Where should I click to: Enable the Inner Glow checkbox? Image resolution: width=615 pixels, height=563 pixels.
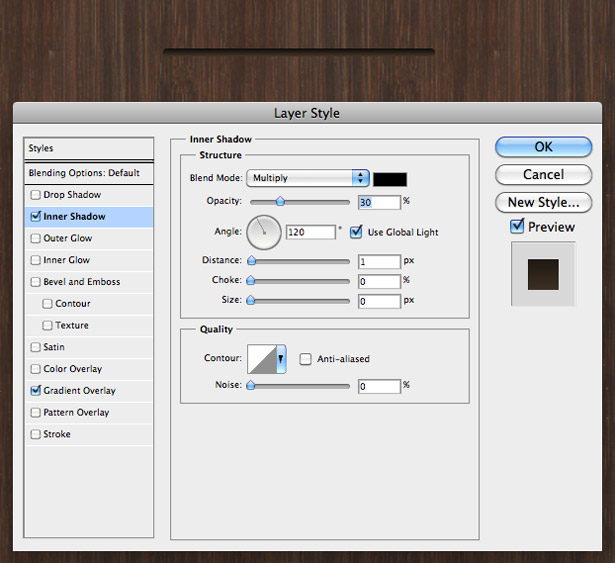click(35, 260)
